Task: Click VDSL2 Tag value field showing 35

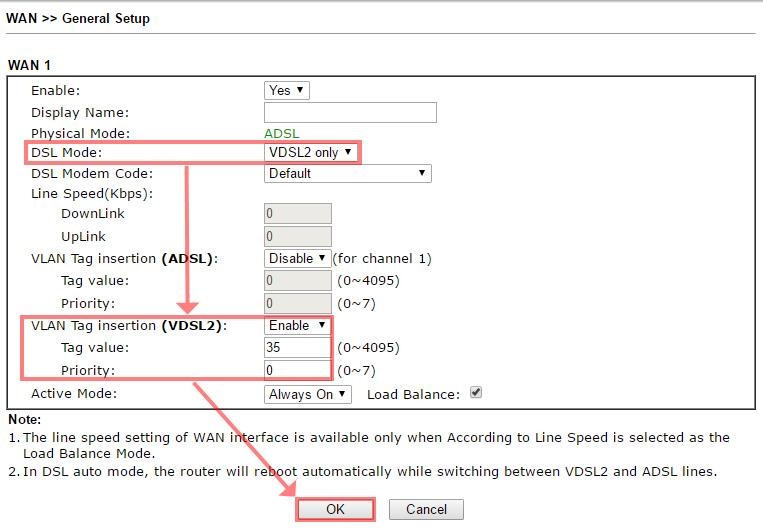Action: tap(297, 348)
